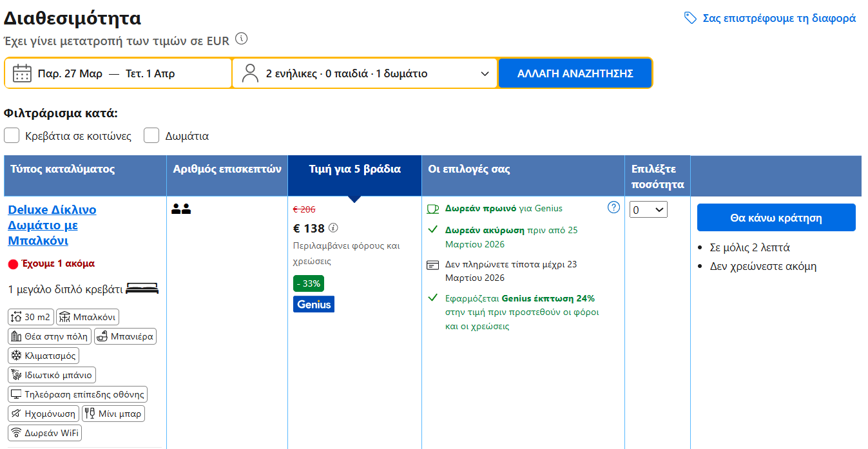
Task: Click 'Τιμή για 5 βράδια' column header
Action: click(x=354, y=169)
